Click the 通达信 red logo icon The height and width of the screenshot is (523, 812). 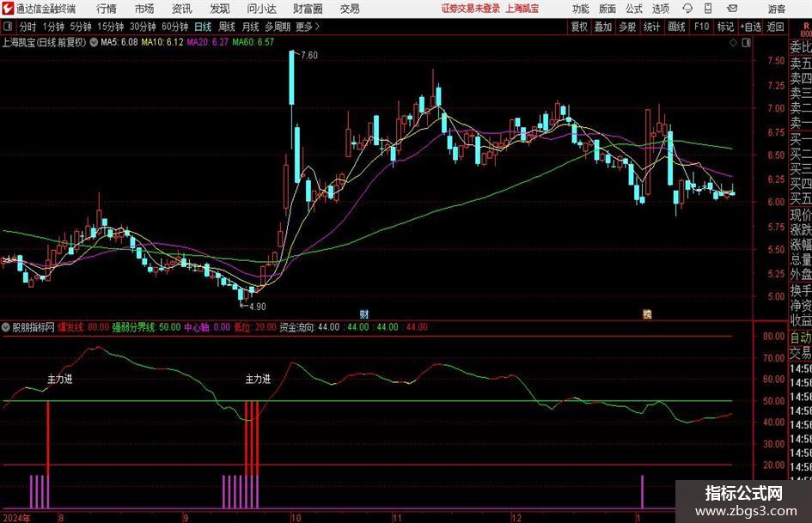(x=8, y=9)
